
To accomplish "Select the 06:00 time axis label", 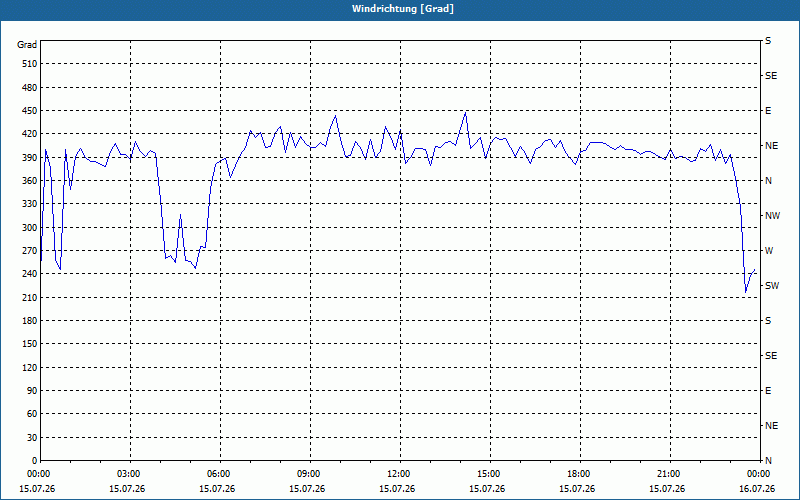I will coord(220,474).
